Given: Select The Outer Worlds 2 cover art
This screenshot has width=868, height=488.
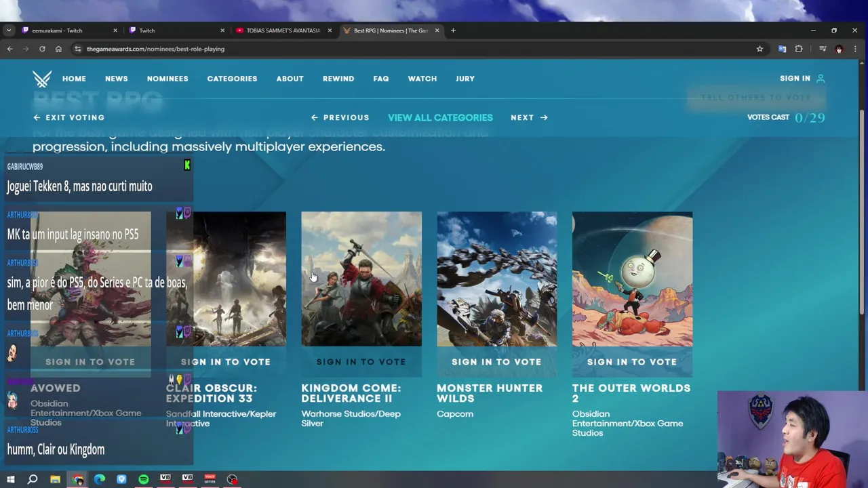Looking at the screenshot, I should coord(632,279).
